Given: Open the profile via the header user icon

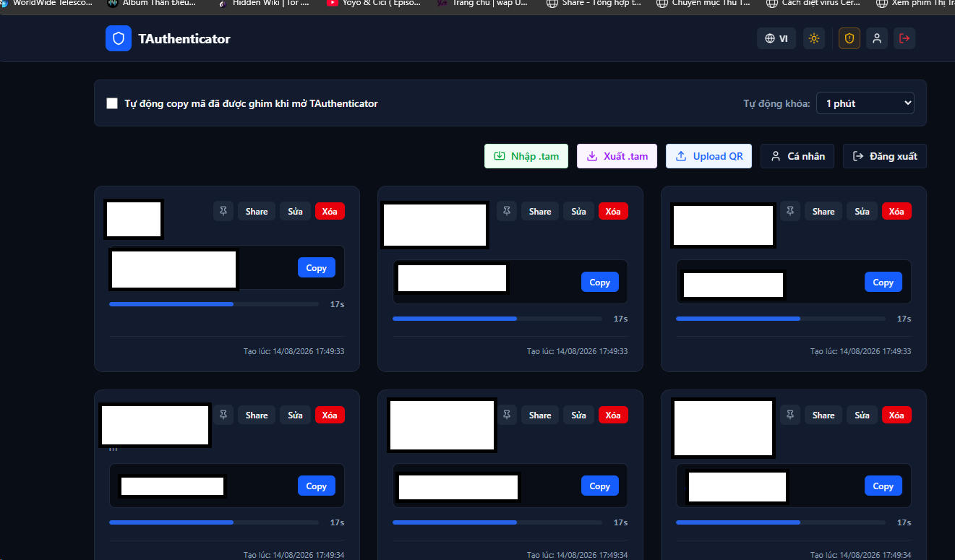Looking at the screenshot, I should coord(877,38).
